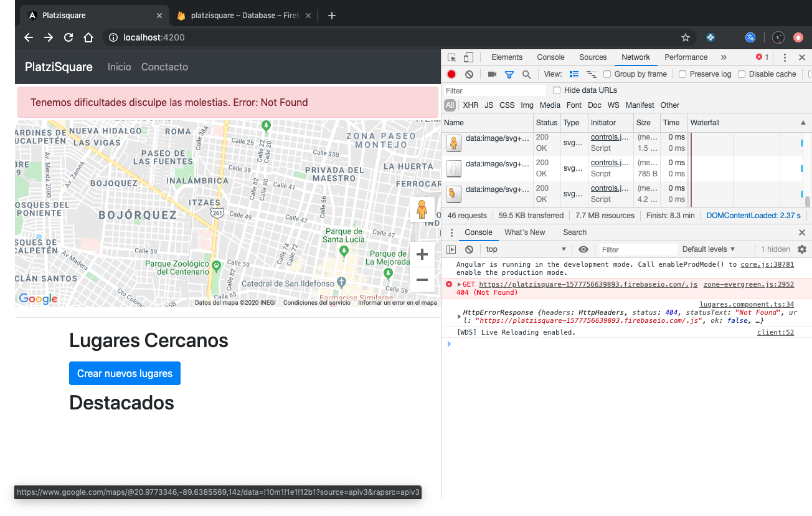812x516 pixels.
Task: Stop recording network log with red record button
Action: tap(451, 74)
